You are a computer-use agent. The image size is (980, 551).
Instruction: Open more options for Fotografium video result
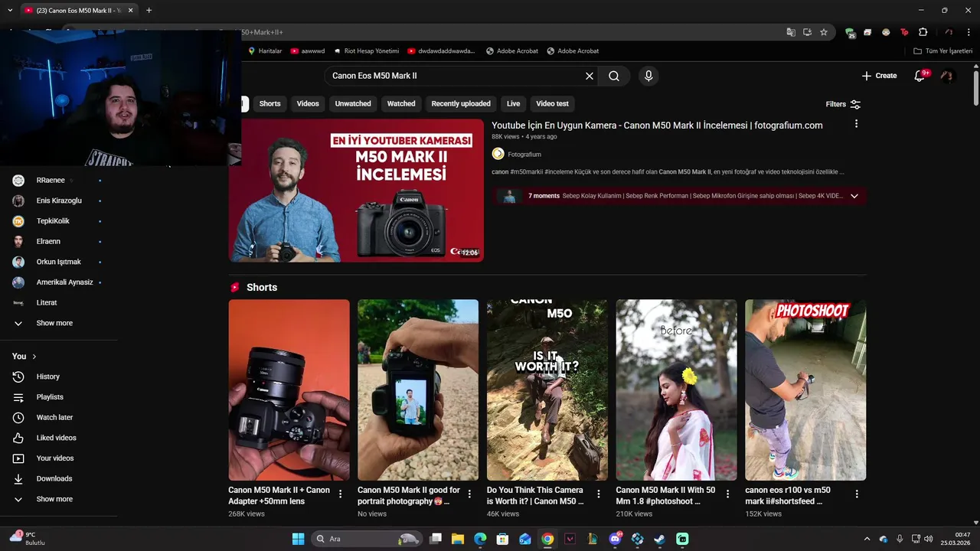pos(856,124)
